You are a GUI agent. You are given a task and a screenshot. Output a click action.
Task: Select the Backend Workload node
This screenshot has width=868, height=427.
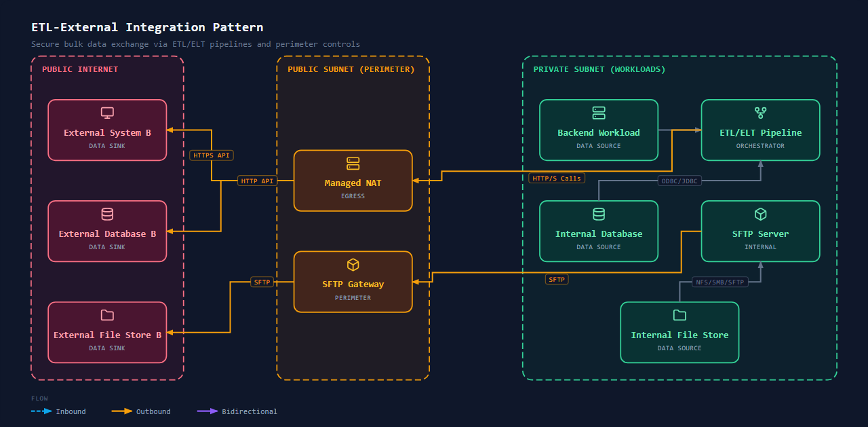599,130
